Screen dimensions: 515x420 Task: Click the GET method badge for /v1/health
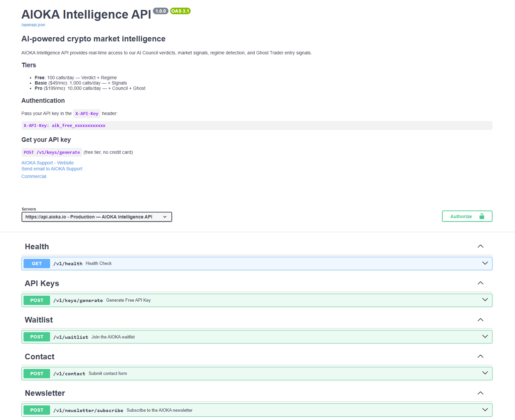pyautogui.click(x=37, y=264)
